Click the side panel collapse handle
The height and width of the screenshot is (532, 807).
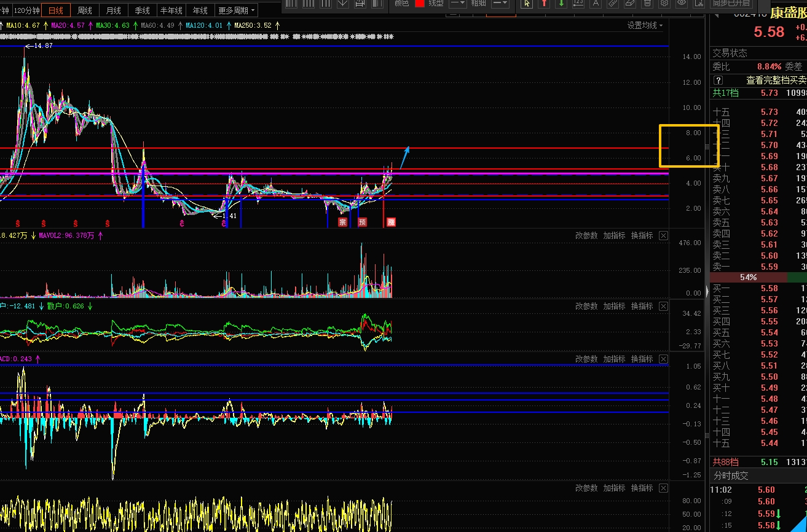click(x=707, y=147)
